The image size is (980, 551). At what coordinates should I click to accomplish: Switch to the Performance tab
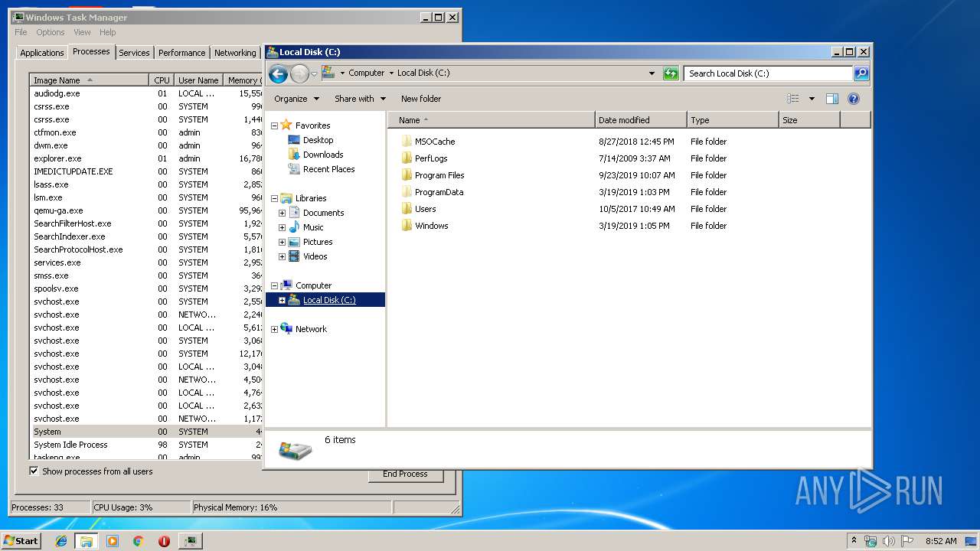(181, 53)
